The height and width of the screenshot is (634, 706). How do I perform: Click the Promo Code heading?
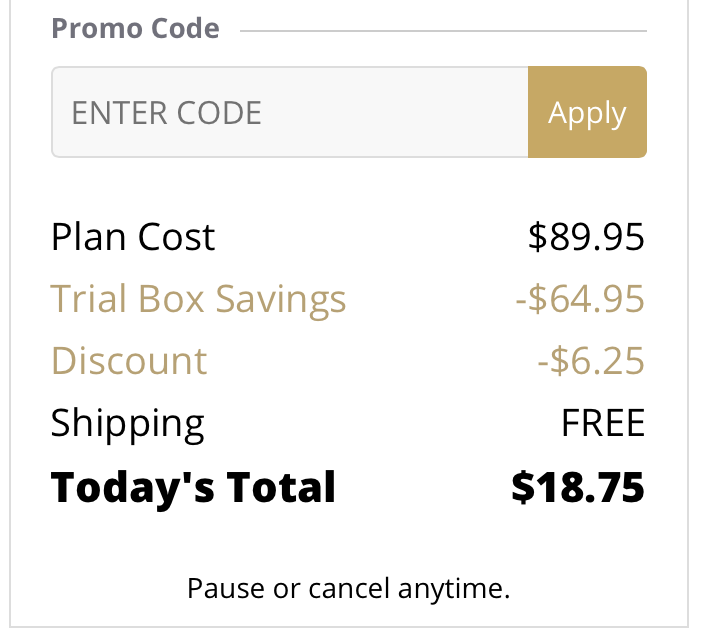point(135,28)
